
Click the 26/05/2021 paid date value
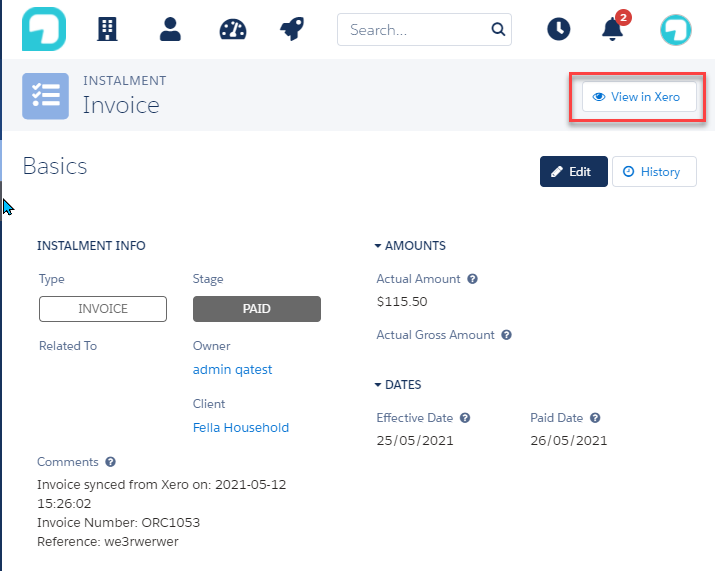coord(569,441)
